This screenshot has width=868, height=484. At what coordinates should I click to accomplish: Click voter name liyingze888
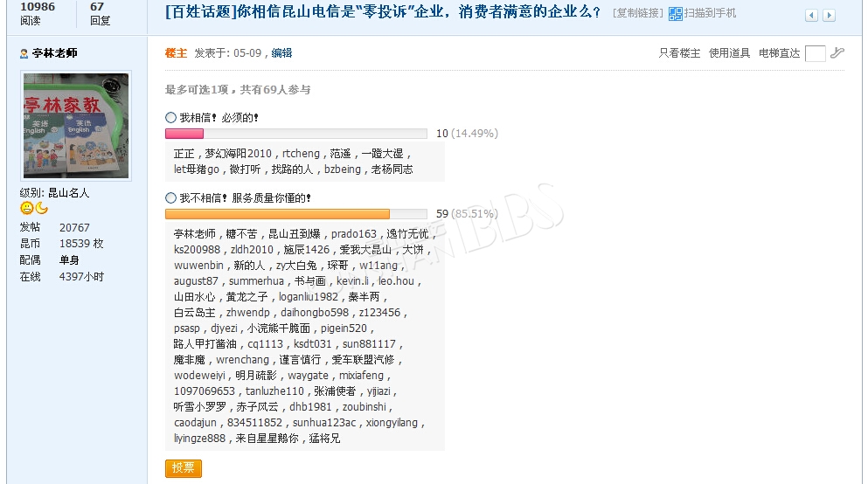tap(199, 438)
